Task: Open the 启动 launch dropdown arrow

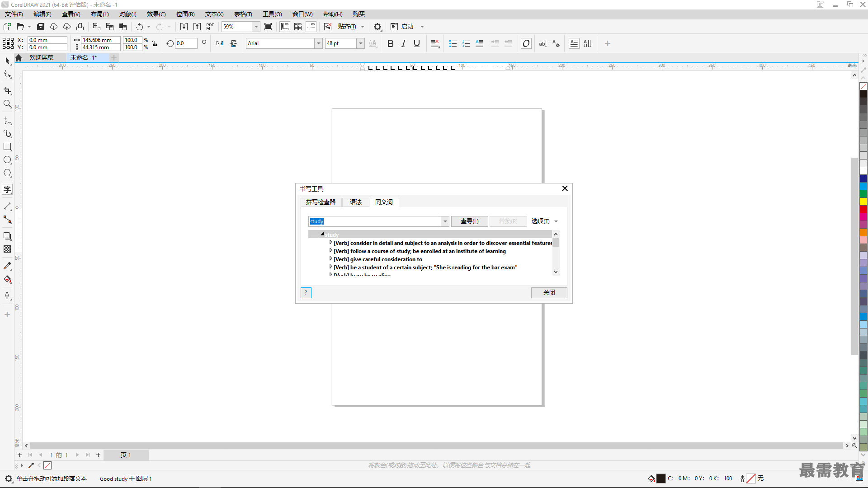Action: pyautogui.click(x=422, y=27)
